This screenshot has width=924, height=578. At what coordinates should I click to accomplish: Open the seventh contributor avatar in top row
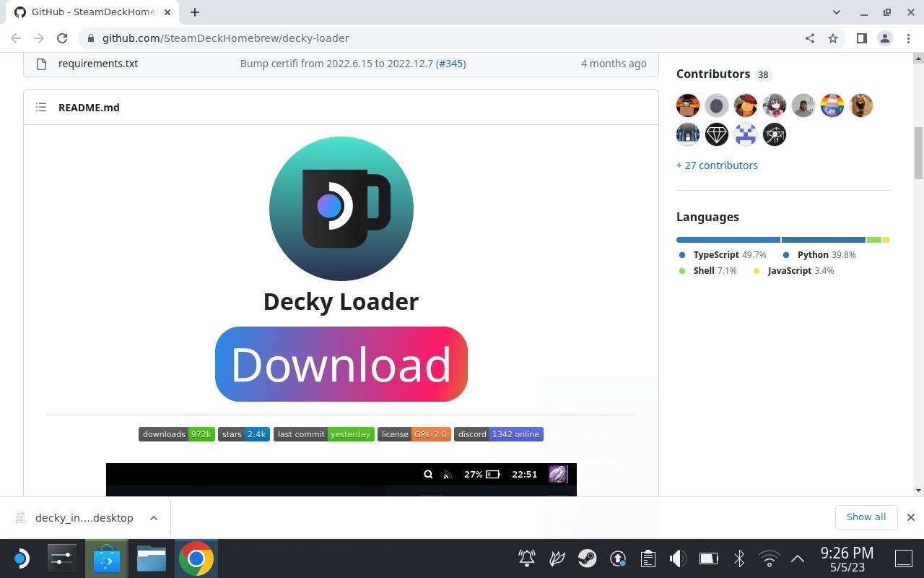pos(861,105)
